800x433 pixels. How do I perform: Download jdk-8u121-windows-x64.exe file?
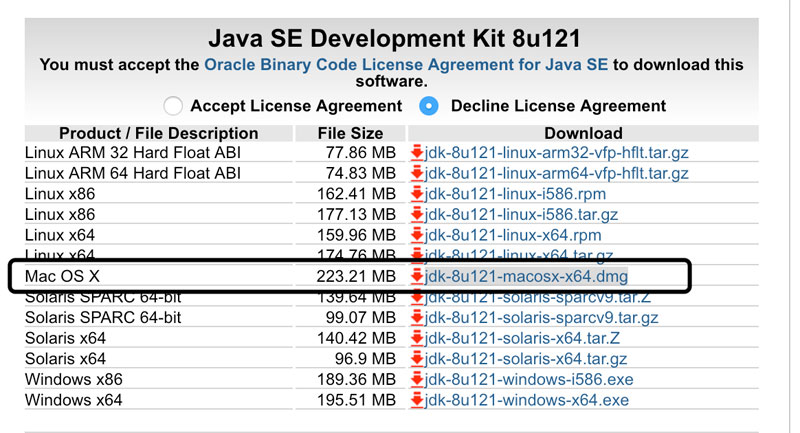click(x=527, y=400)
